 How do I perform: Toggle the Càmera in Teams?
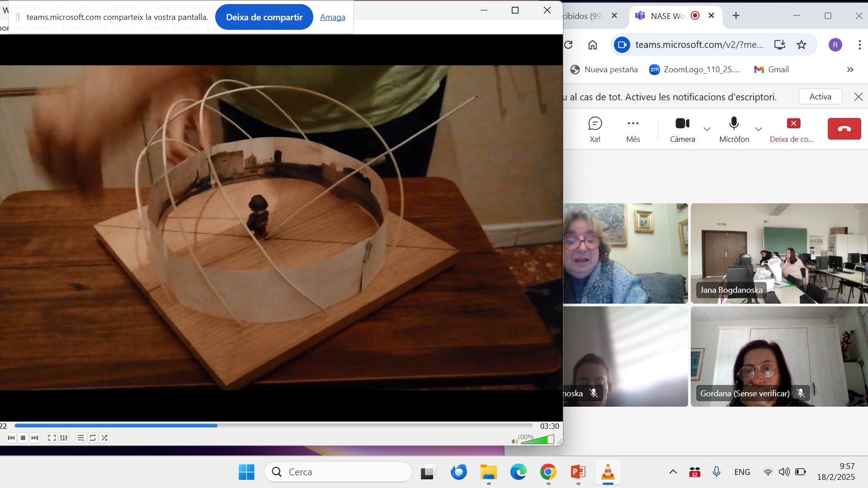682,130
